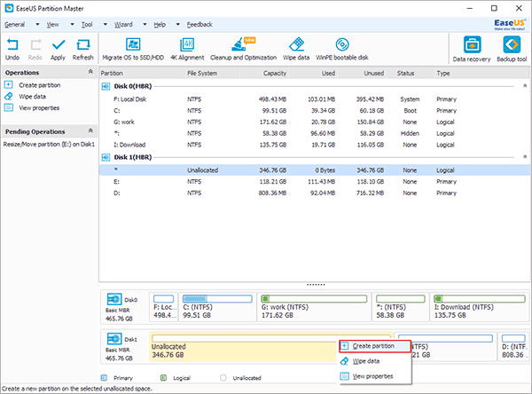
Task: Sort by the File System column header
Action: coord(213,73)
